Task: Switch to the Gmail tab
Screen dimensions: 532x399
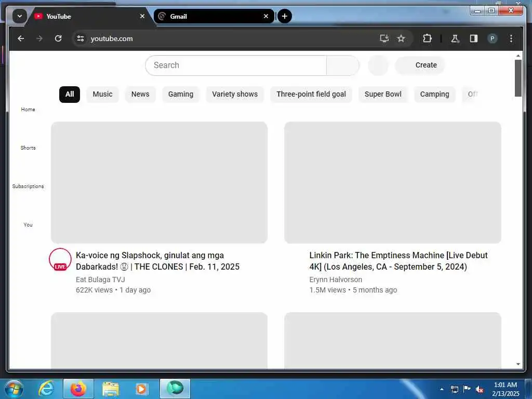Action: coord(214,16)
